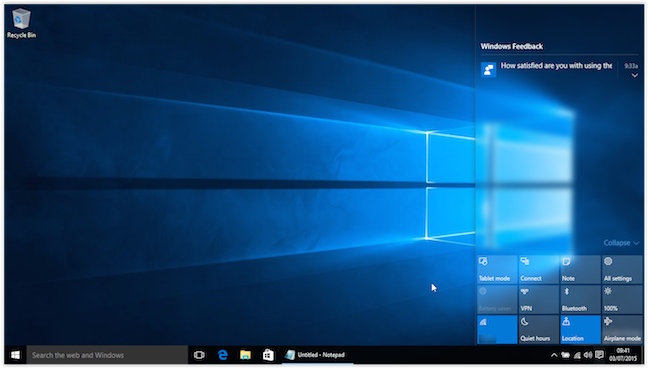Toggle Bluetooth quick action
This screenshot has height=368, width=648.
(581, 299)
